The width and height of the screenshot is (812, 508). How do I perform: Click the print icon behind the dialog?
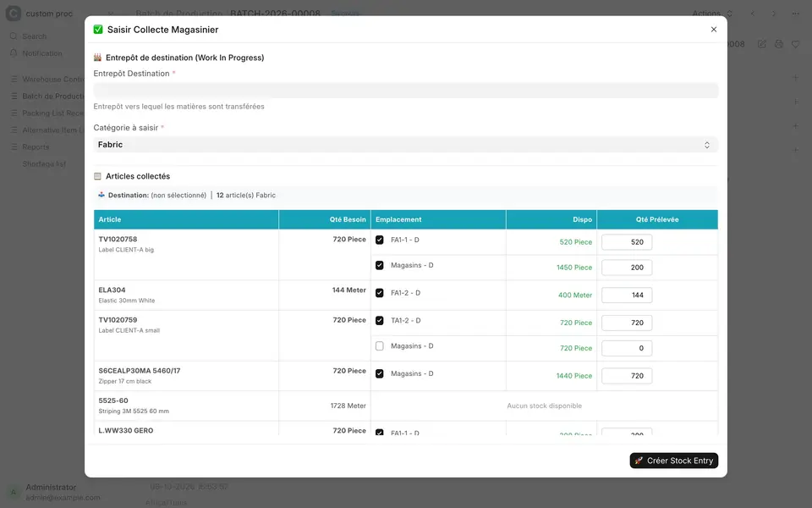click(779, 44)
